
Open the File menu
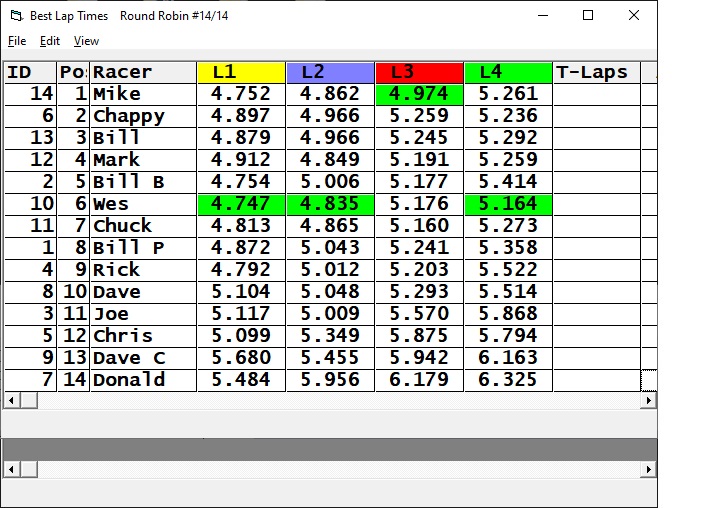[17, 41]
